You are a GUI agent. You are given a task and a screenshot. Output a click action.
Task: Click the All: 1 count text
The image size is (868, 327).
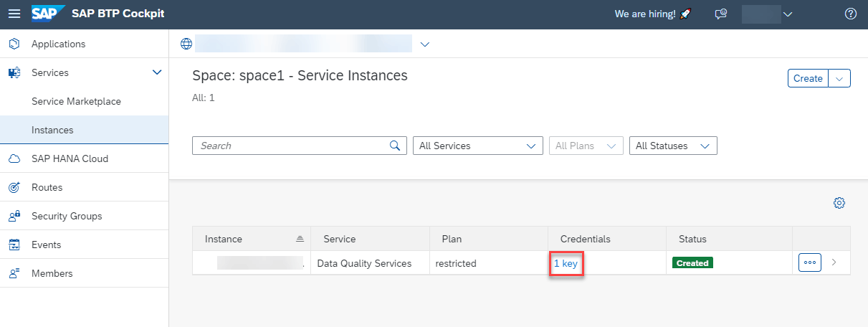coord(204,98)
